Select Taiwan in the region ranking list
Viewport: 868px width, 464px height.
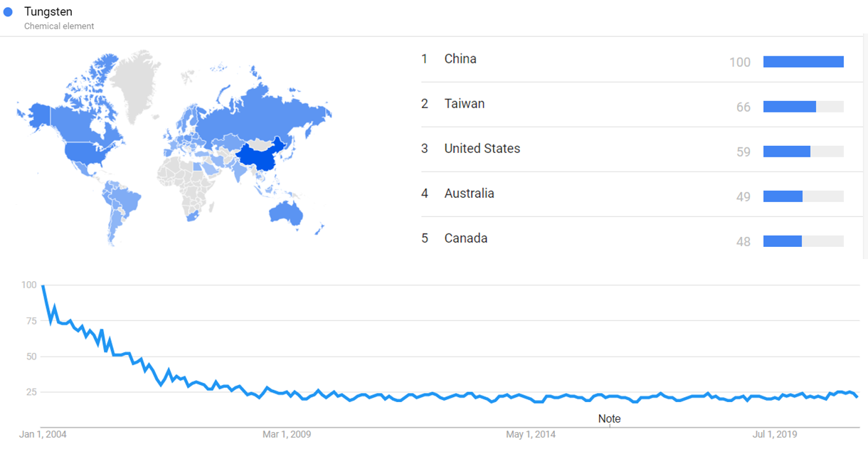tap(464, 104)
